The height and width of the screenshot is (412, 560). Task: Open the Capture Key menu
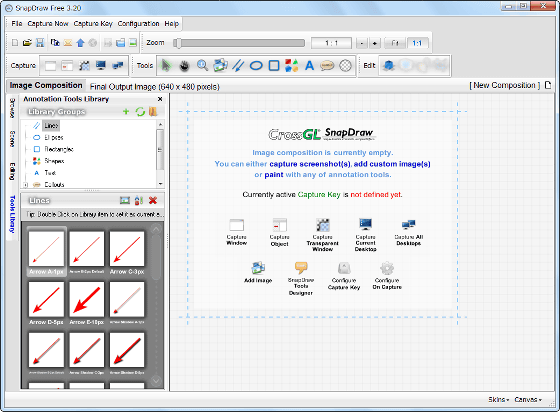[93, 24]
